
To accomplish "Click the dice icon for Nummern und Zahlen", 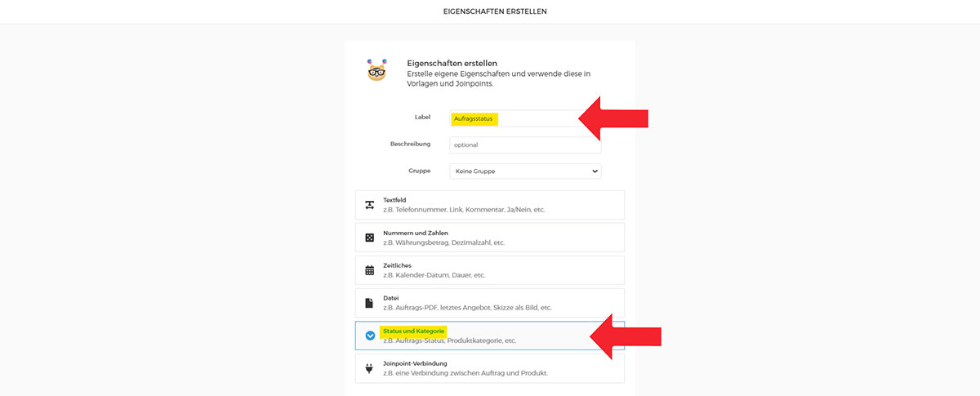I will click(x=369, y=238).
